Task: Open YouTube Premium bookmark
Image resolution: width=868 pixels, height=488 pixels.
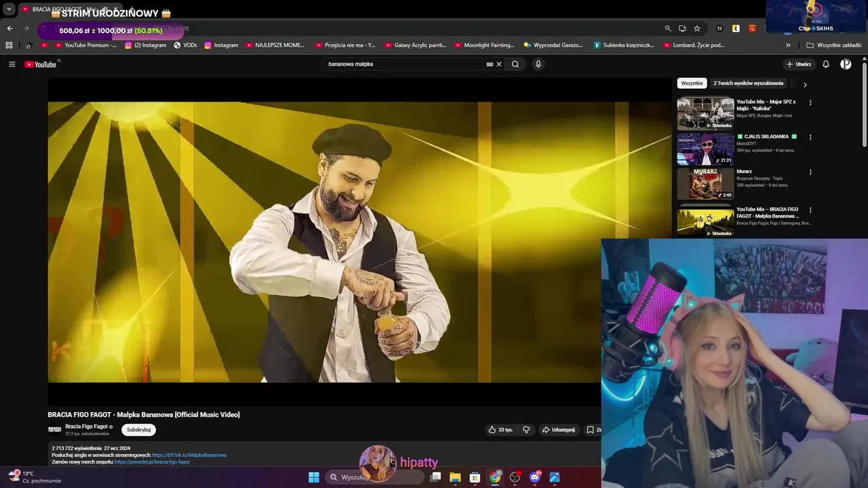Action: [85, 45]
